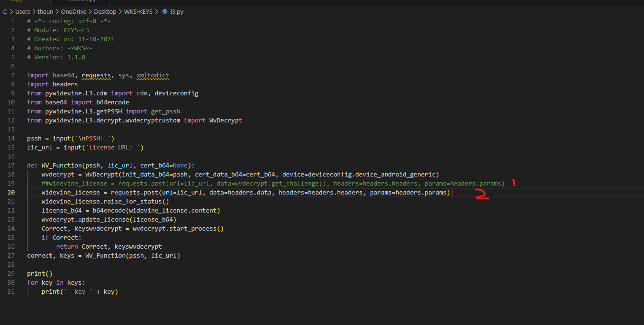The image size is (644, 325).
Task: Open the l3.py breadcrumb item
Action: 176,11
